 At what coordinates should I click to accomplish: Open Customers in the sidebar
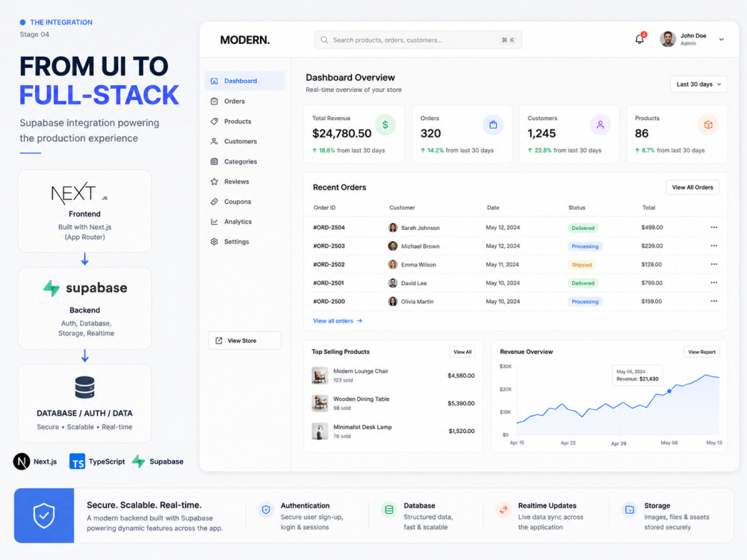click(x=245, y=141)
